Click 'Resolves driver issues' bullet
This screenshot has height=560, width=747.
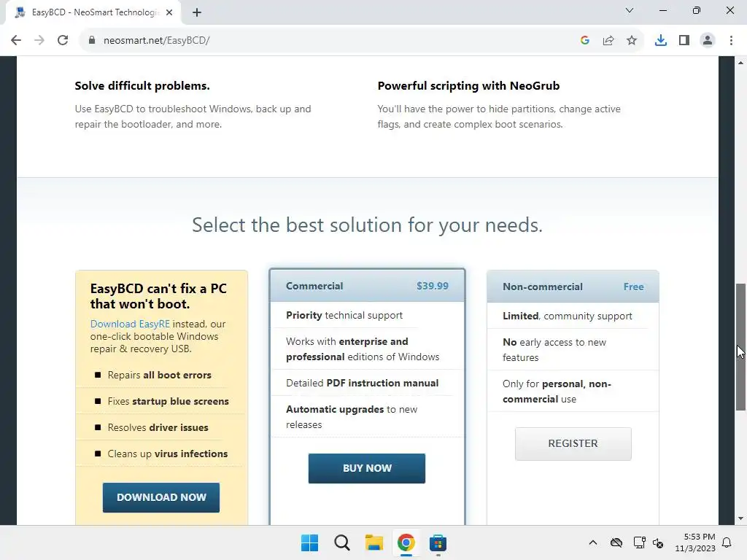click(x=158, y=427)
